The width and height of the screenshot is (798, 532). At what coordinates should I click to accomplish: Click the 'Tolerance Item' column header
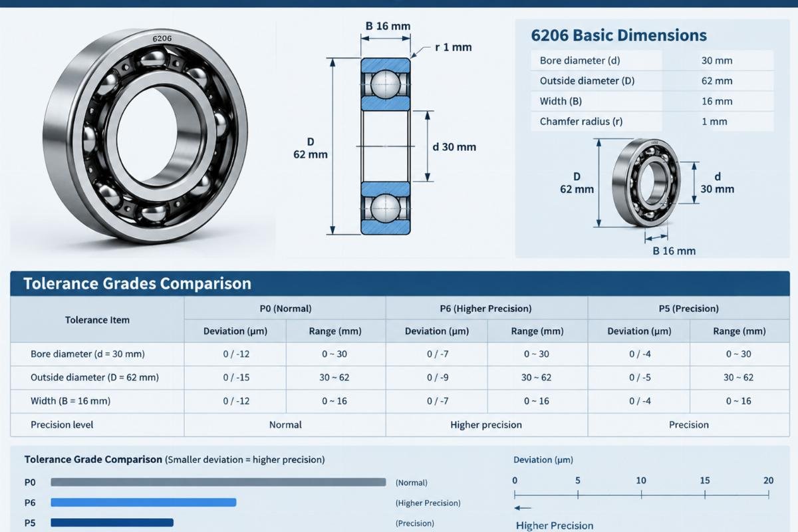(x=97, y=320)
